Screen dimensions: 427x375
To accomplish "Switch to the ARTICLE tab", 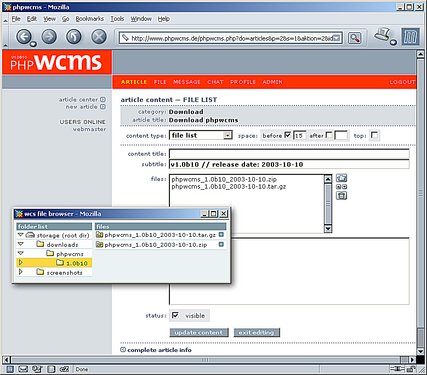I will [x=134, y=82].
